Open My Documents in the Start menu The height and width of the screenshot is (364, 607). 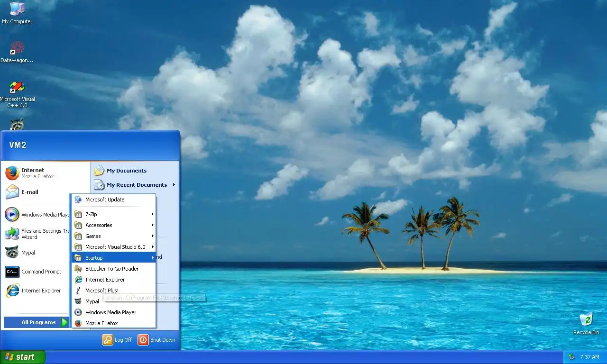pyautogui.click(x=135, y=171)
